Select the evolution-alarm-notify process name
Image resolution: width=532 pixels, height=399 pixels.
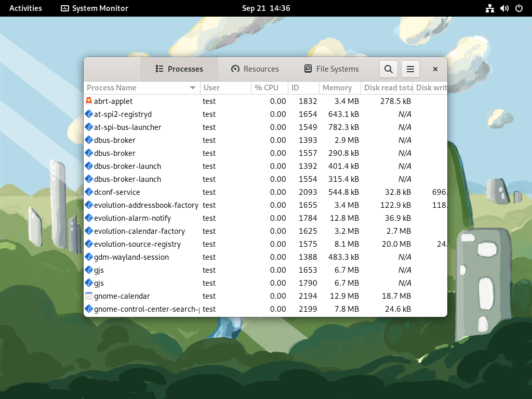coord(132,218)
